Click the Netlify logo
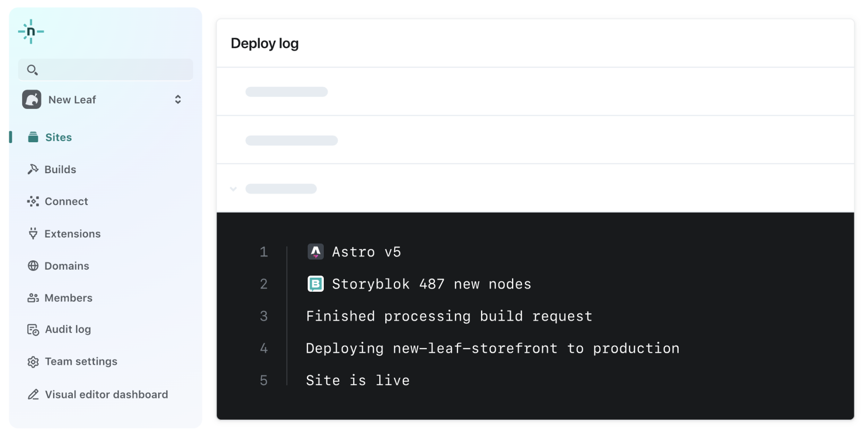 pyautogui.click(x=30, y=31)
